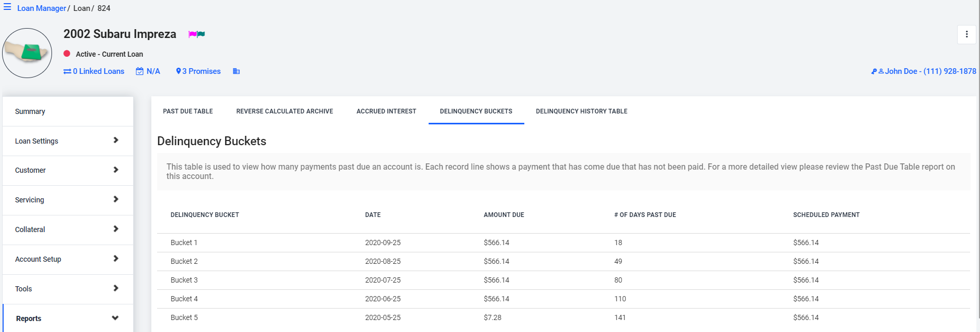Click date 2020-08-25
This screenshot has width=980, height=332.
[383, 261]
